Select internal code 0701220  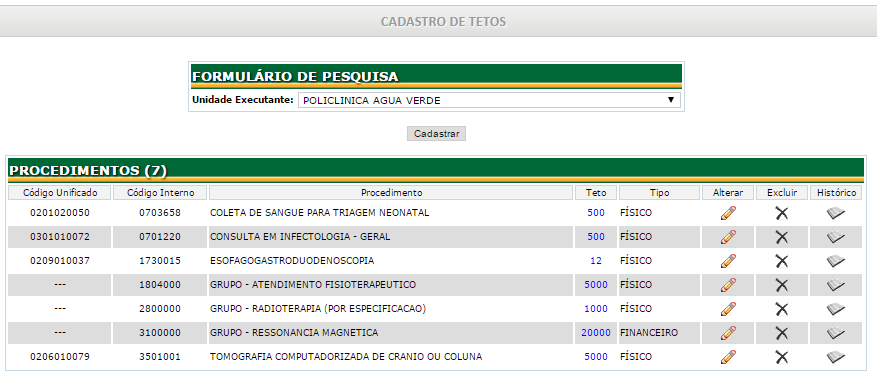[x=160, y=237]
